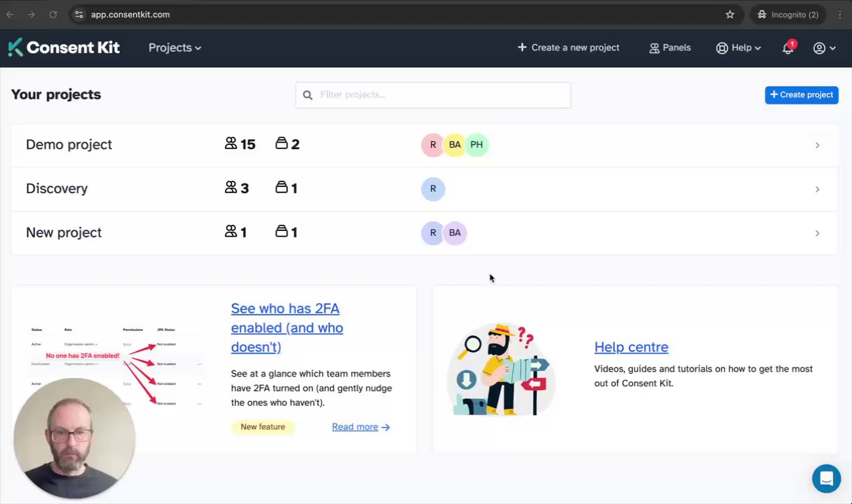Reload the page with browser refresh
The width and height of the screenshot is (852, 504).
53,14
